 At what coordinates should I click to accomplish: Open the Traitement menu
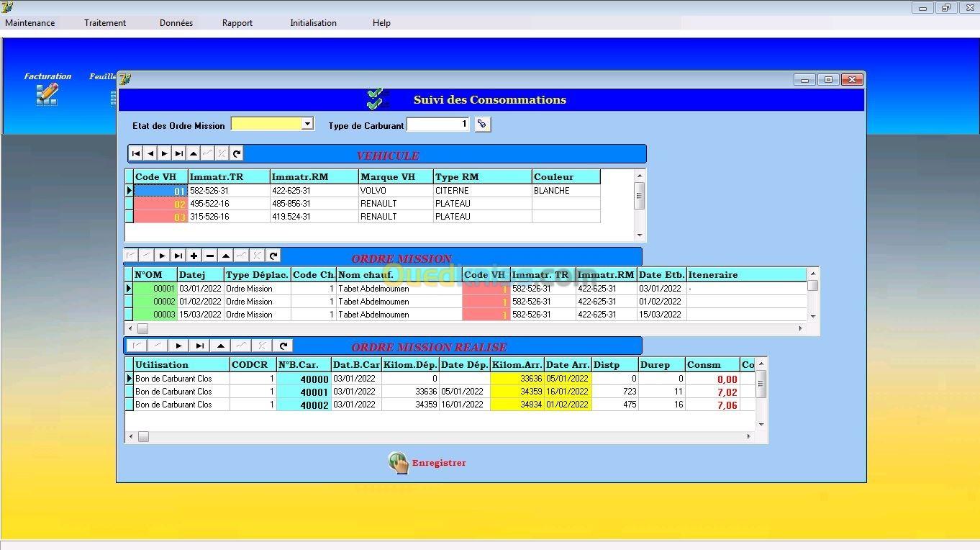tap(105, 23)
